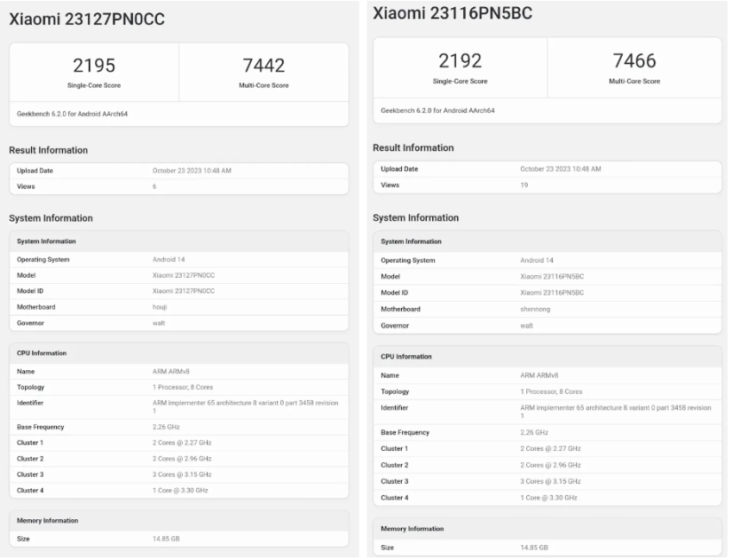Click "CPU Information" header in 23127PN0CC result
This screenshot has width=732, height=560.
[42, 353]
